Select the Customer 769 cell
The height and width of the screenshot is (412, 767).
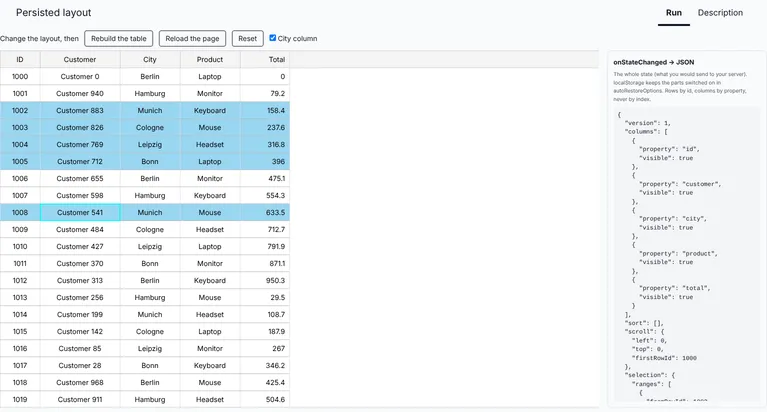click(x=80, y=144)
